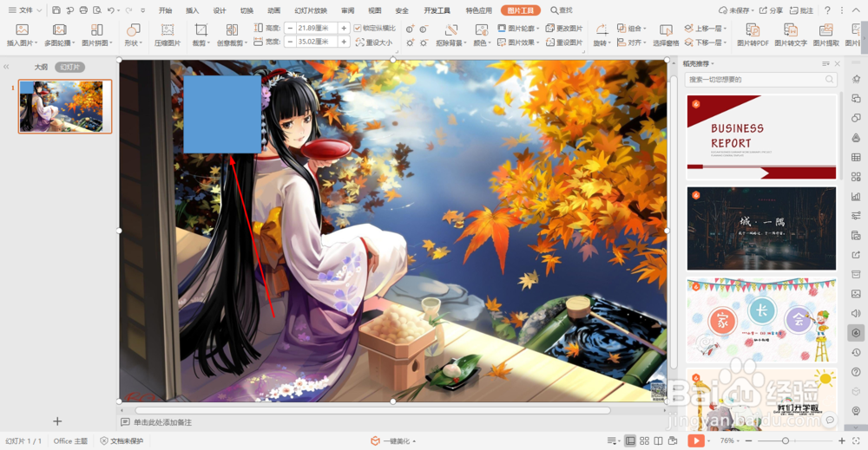This screenshot has height=450, width=868.
Task: Convert picture to PDF (图片转PDF)
Action: point(753,35)
